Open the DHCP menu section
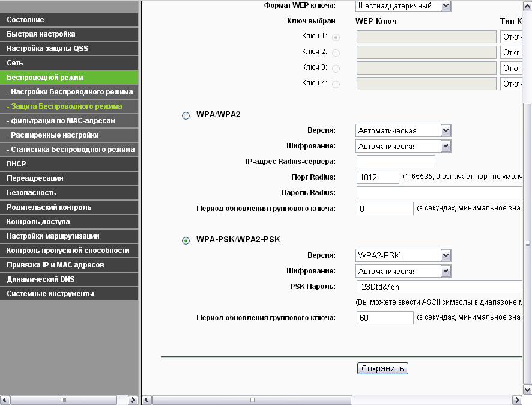 pos(69,164)
